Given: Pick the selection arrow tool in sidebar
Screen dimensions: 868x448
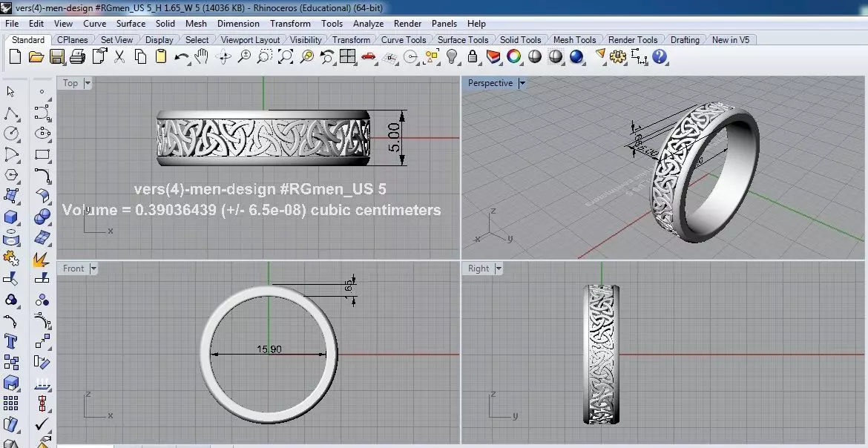Looking at the screenshot, I should (x=10, y=91).
